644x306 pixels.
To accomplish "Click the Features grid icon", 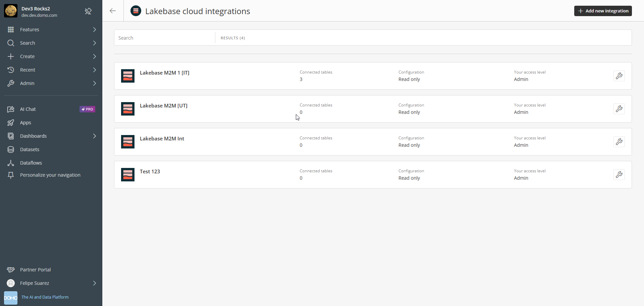I will click(x=11, y=30).
